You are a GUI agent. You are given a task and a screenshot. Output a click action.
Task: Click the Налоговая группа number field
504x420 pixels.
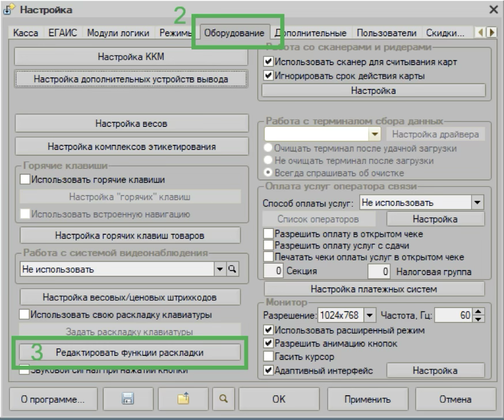click(x=379, y=271)
